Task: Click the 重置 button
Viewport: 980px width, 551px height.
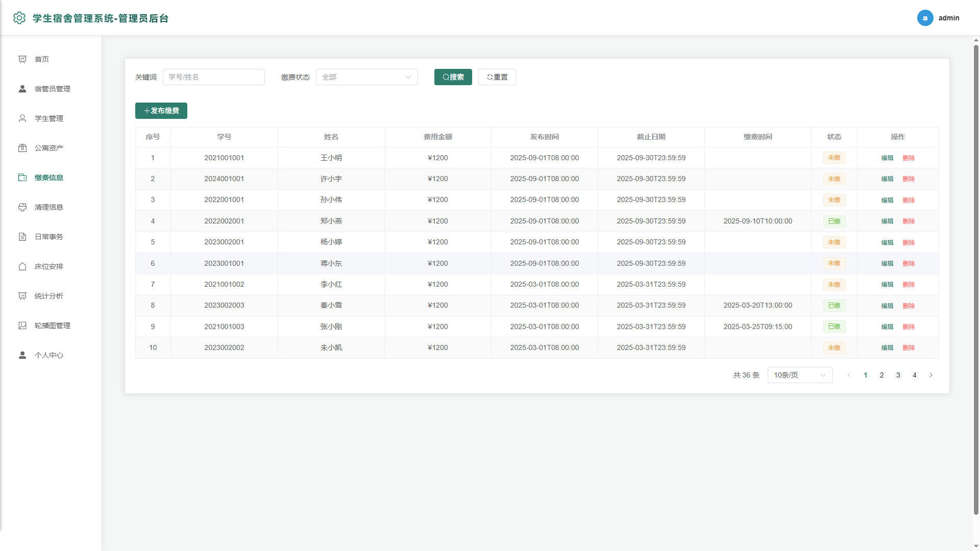Action: tap(497, 77)
